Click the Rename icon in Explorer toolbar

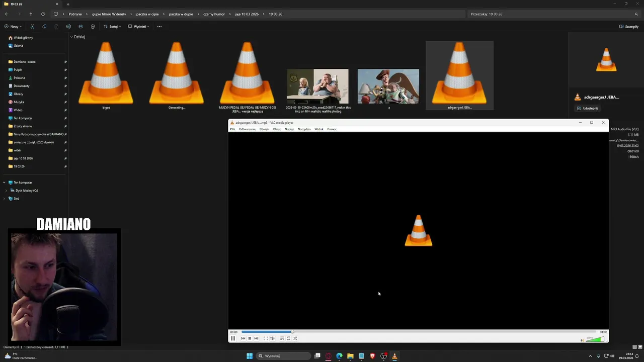point(68,27)
